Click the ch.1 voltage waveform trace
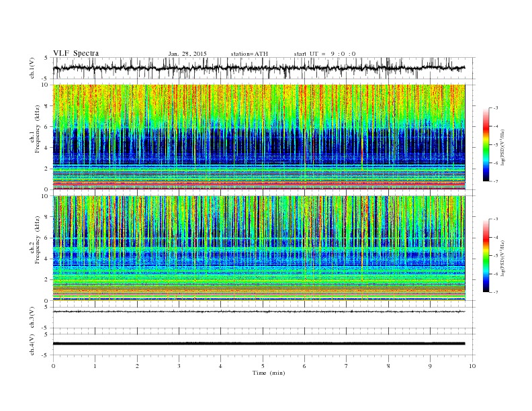Image resolution: width=532 pixels, height=411 pixels. pyautogui.click(x=259, y=68)
